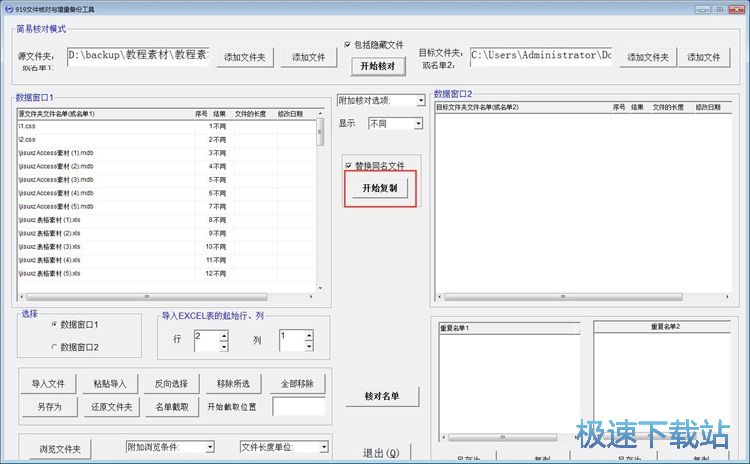750x464 pixels.
Task: Click the 序号 column header in 数据窗口1
Action: coord(201,114)
